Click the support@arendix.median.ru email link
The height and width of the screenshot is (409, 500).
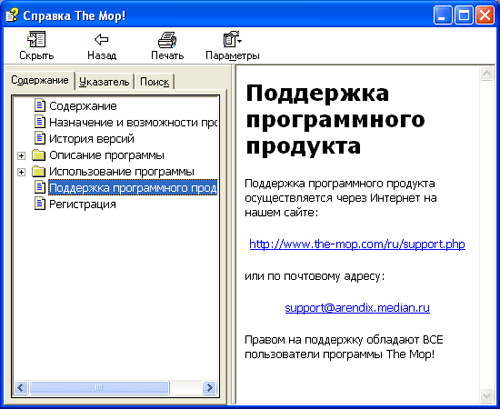click(357, 307)
